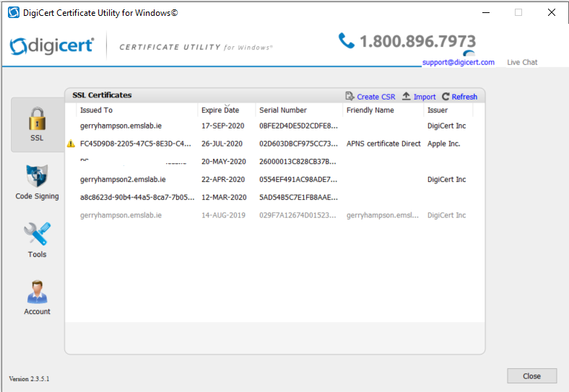Click the 20-MAY-2020 expire date cell
This screenshot has width=569, height=392.
[224, 162]
